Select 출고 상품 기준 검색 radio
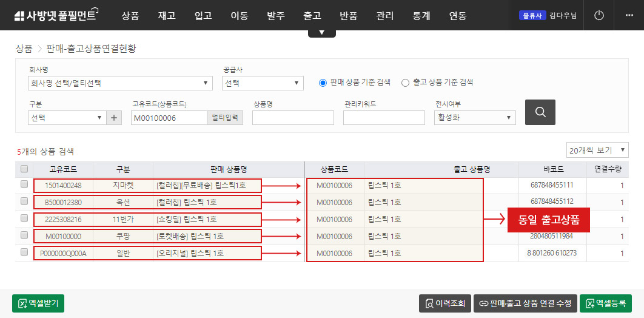The image size is (644, 318). 406,83
